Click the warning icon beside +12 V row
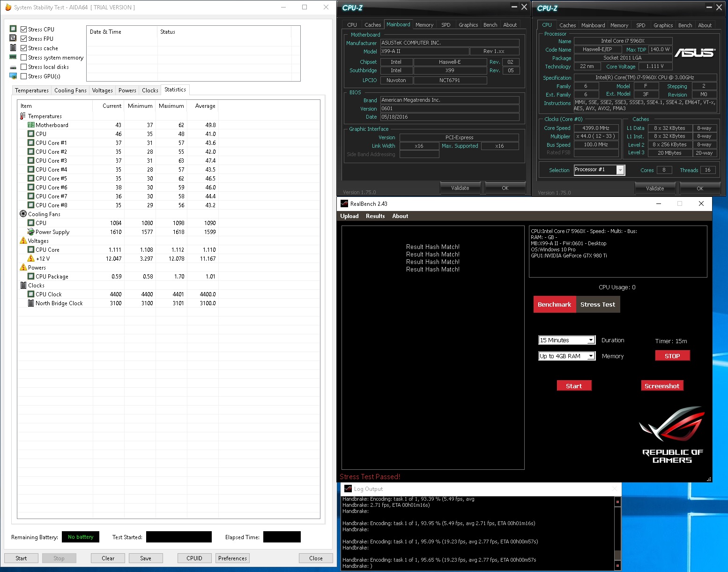728x572 pixels. [x=31, y=258]
